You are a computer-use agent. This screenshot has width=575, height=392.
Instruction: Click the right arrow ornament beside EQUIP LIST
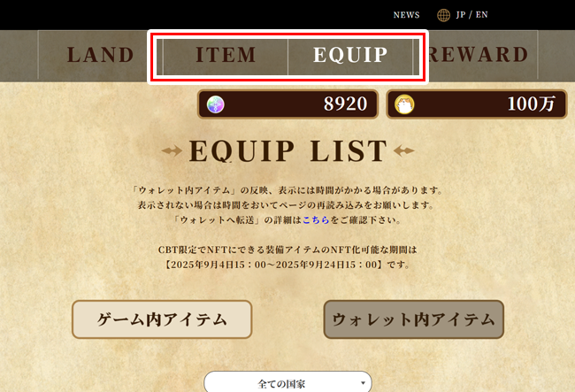403,150
